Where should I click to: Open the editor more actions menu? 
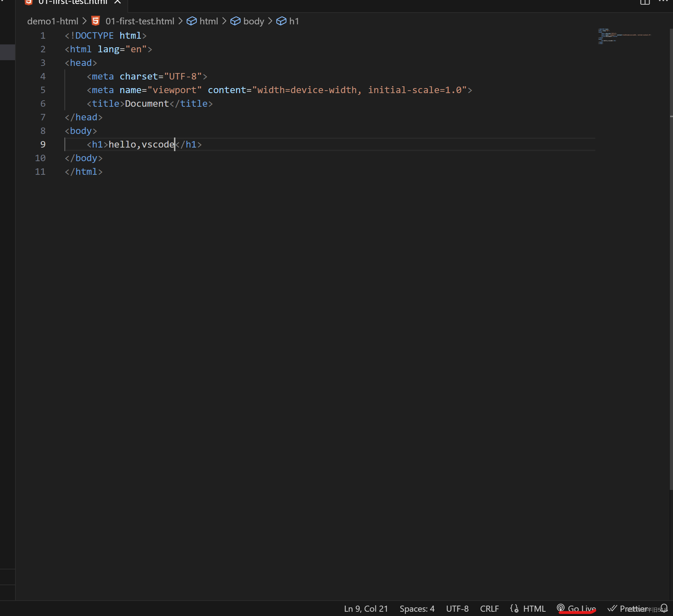(x=663, y=1)
